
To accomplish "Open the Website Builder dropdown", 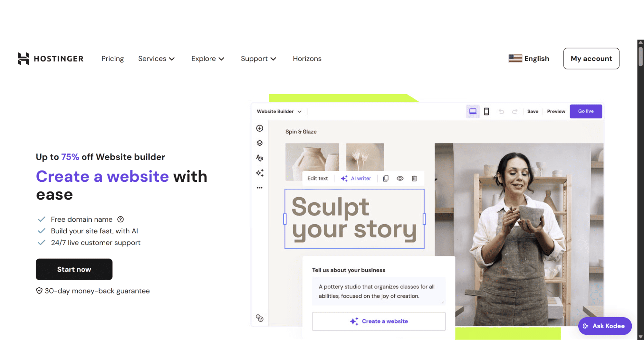I will coord(279,111).
